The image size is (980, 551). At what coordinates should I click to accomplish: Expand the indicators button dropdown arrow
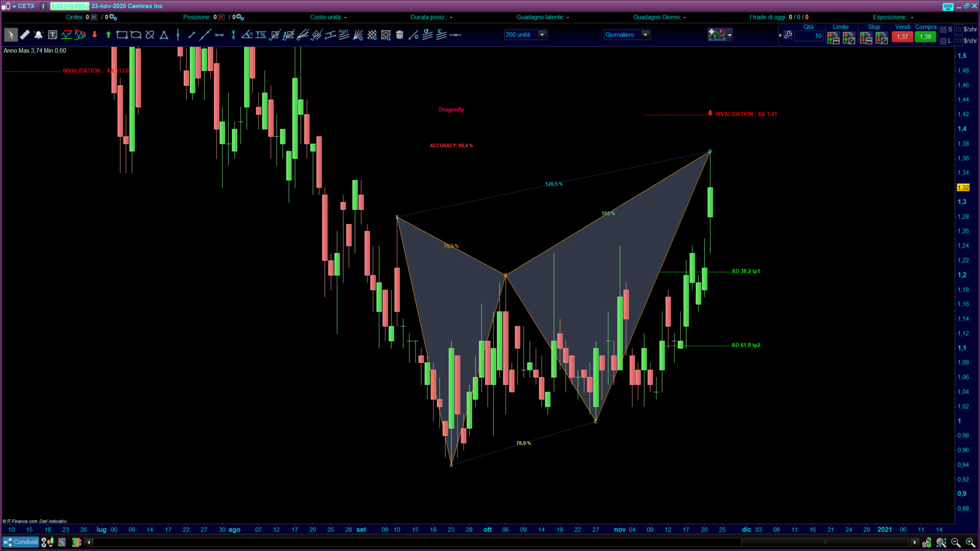click(730, 35)
